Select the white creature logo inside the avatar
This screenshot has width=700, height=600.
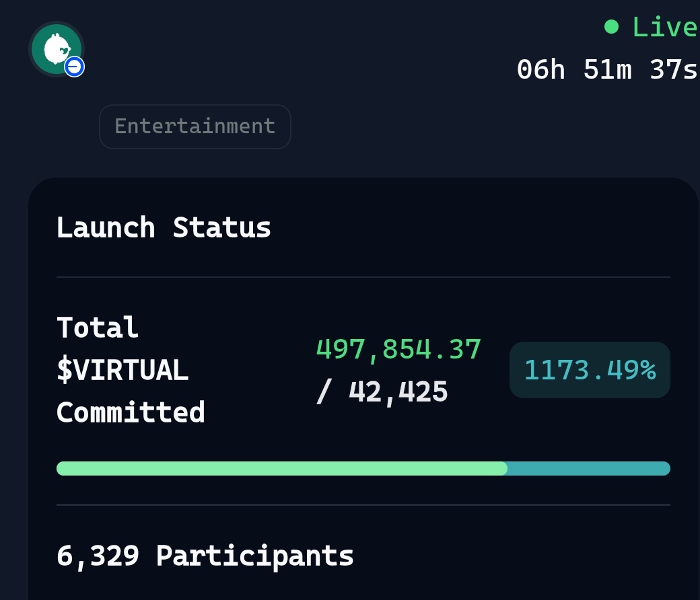coord(57,48)
